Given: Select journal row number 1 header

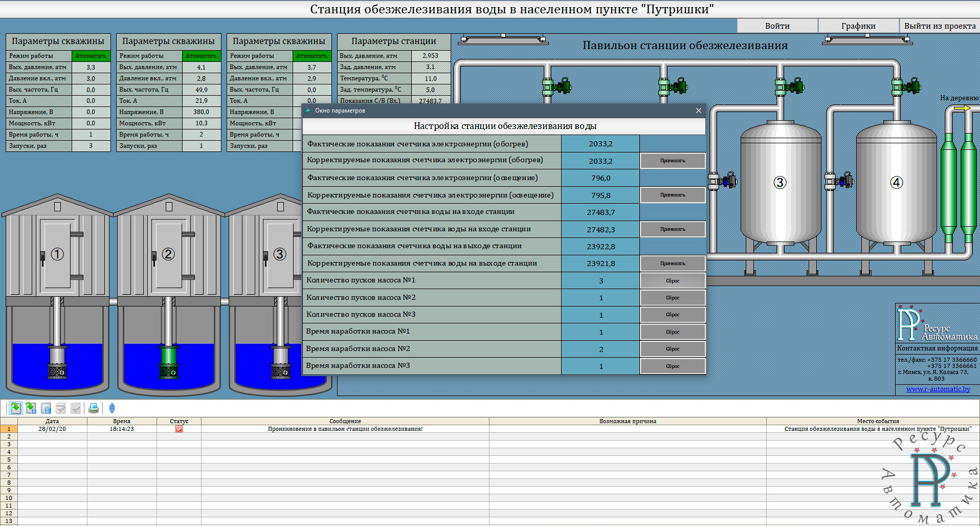Looking at the screenshot, I should (9, 429).
